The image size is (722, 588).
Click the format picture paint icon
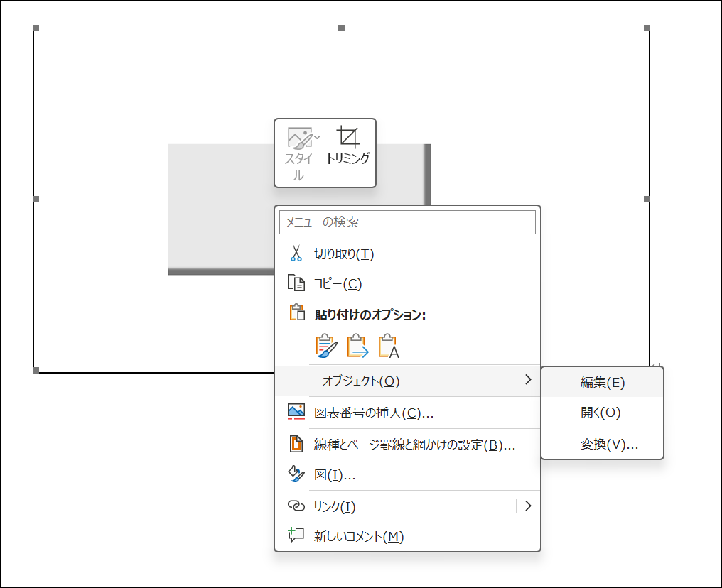[296, 474]
